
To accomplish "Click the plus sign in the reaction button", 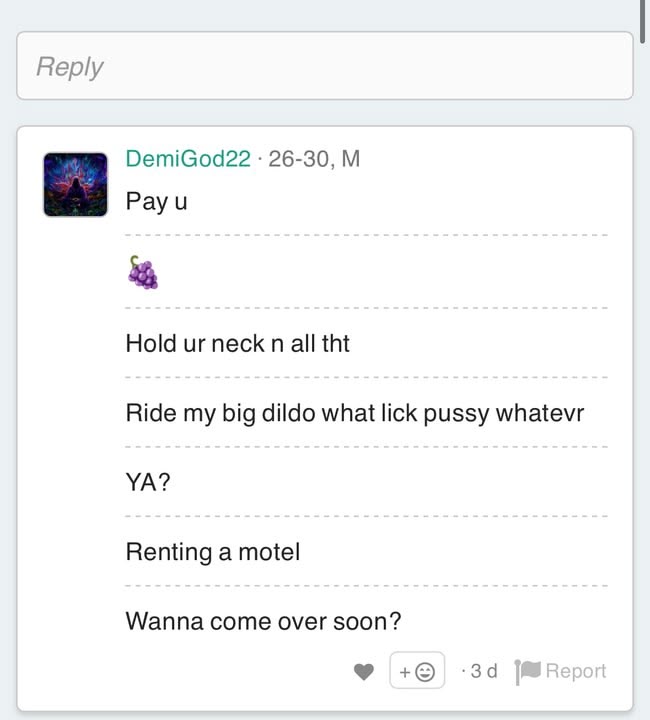I will [405, 672].
